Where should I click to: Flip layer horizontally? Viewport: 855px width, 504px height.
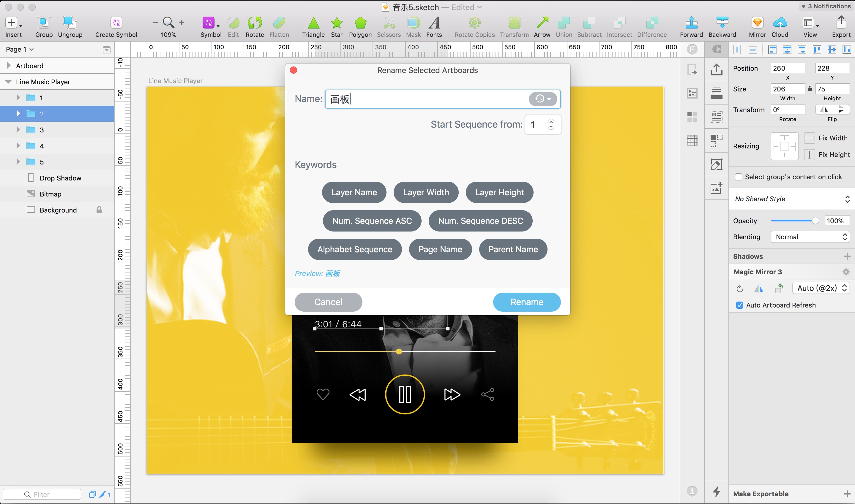pos(824,109)
